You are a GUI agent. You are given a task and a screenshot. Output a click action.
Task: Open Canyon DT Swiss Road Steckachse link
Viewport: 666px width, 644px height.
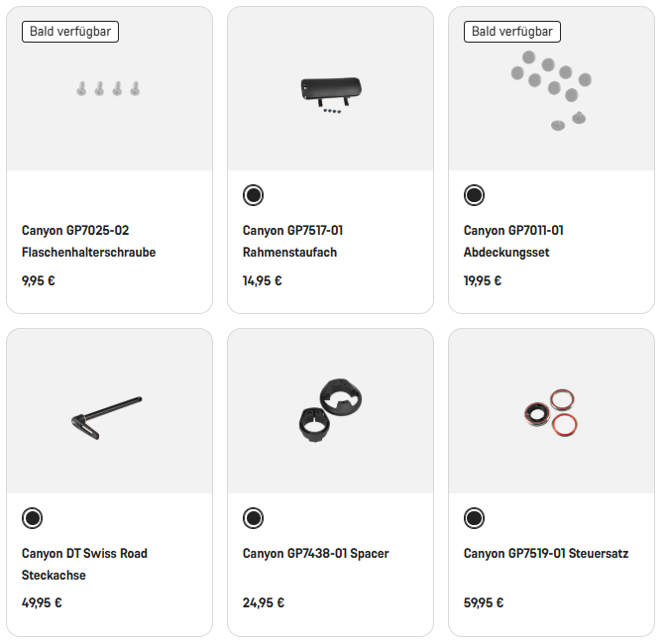click(84, 564)
